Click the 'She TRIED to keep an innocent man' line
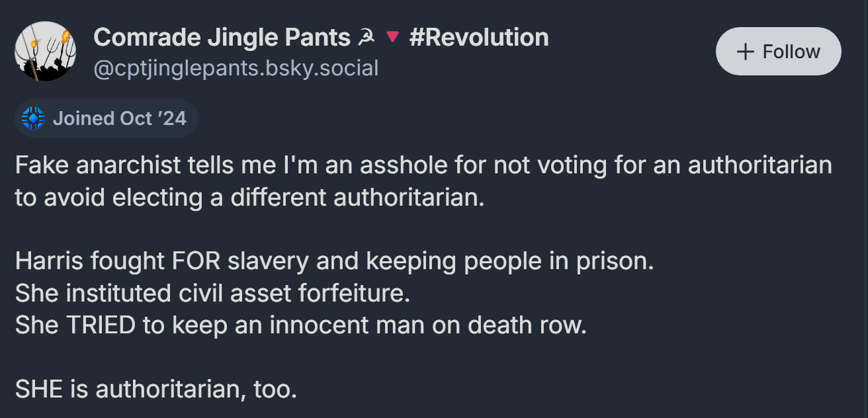The height and width of the screenshot is (418, 868). [300, 325]
